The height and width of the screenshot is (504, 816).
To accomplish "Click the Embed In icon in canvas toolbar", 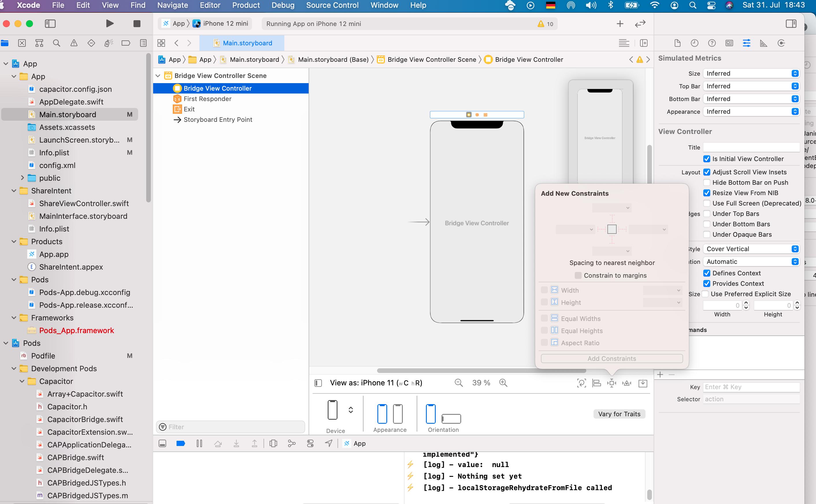I will (x=643, y=383).
